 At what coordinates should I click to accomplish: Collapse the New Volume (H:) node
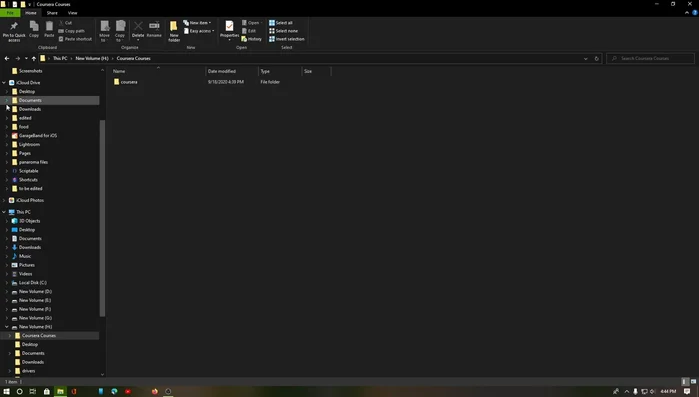pyautogui.click(x=7, y=327)
